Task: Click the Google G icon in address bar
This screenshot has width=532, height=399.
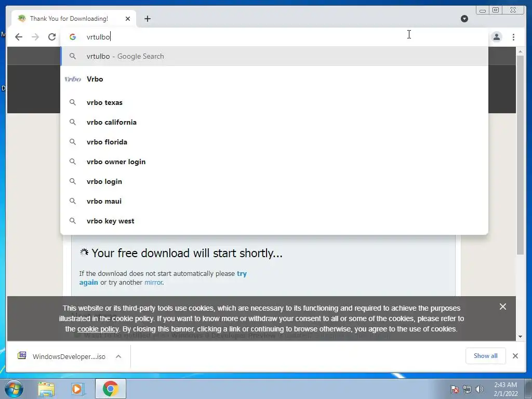Action: 73,37
